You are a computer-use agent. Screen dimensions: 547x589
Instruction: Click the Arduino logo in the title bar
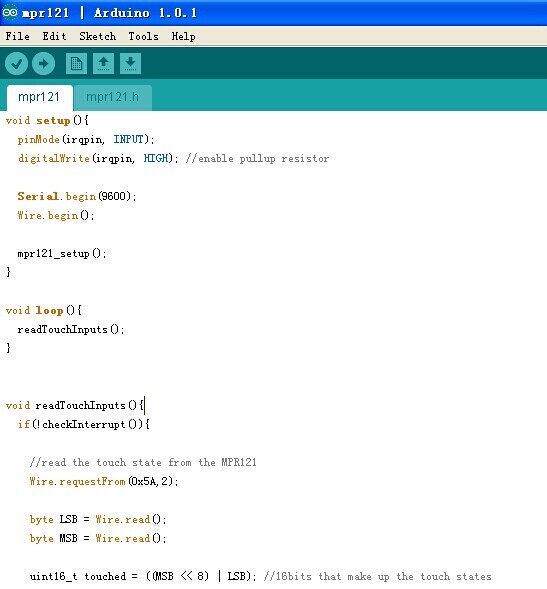pos(9,12)
